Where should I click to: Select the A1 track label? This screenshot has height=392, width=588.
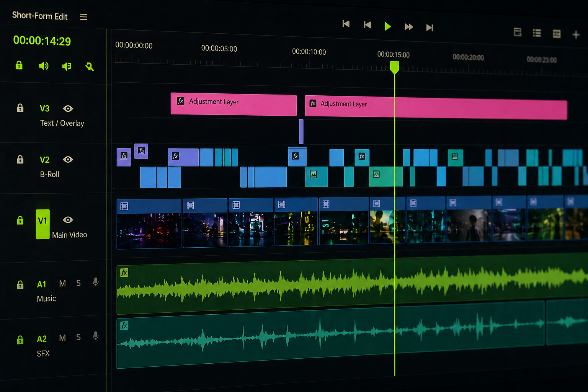[42, 284]
